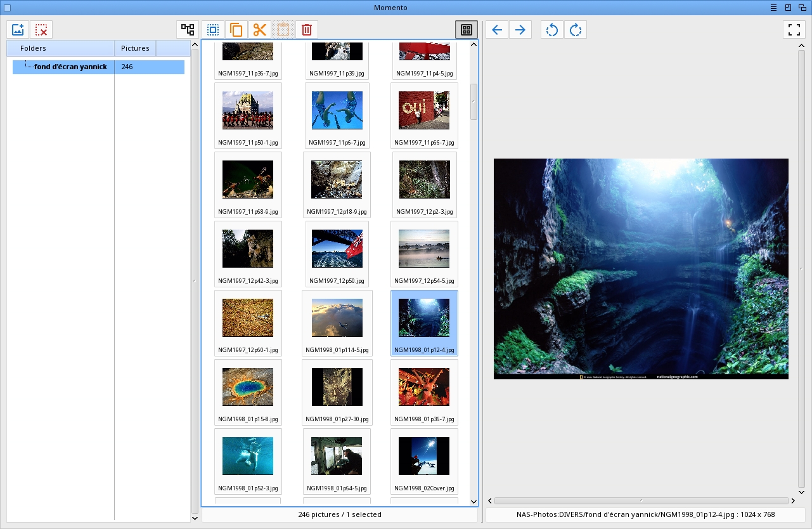Click the add pictures folder icon
Screen dimensions: 812x529
pyautogui.click(x=18, y=30)
